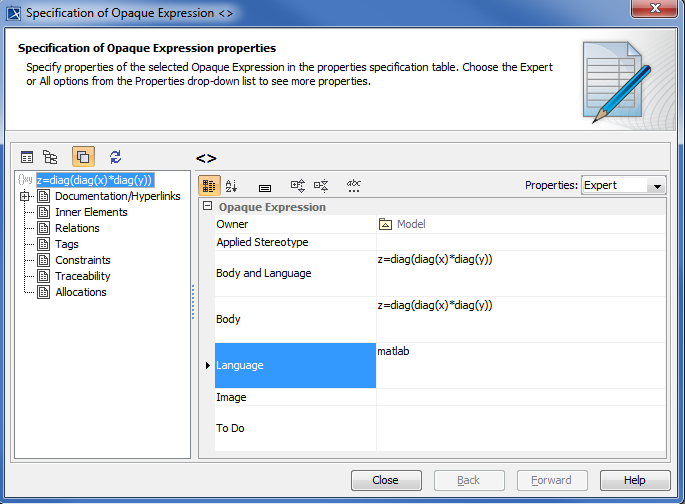Select the To Do property row
The height and width of the screenshot is (504, 685).
click(440, 428)
